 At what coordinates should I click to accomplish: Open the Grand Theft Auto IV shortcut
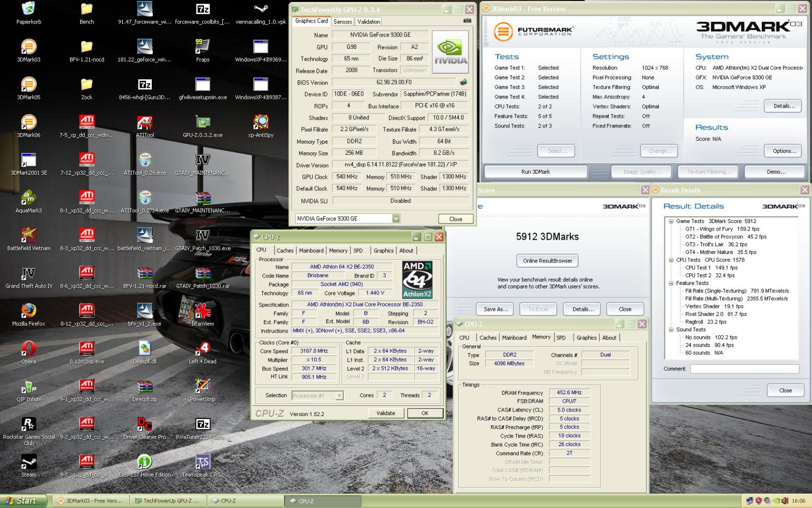(x=28, y=273)
